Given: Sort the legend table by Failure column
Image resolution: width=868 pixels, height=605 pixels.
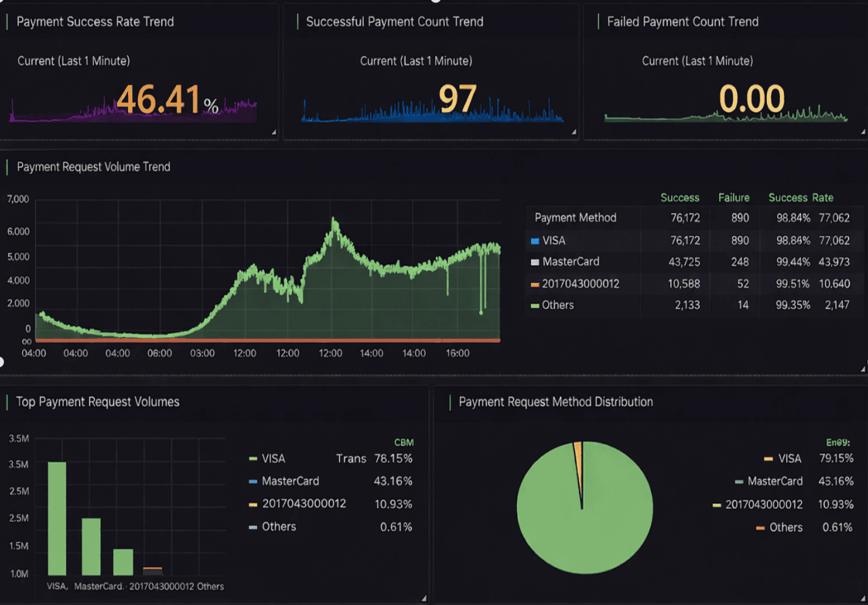Looking at the screenshot, I should [x=733, y=198].
